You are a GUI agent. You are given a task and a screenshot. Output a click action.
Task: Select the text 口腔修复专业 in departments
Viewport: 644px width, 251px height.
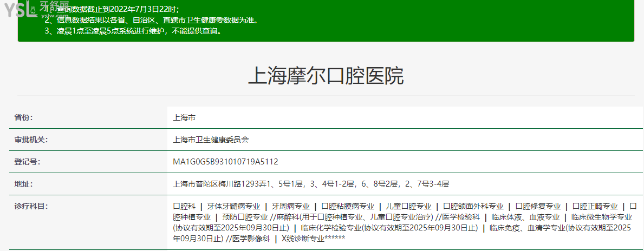click(x=538, y=206)
